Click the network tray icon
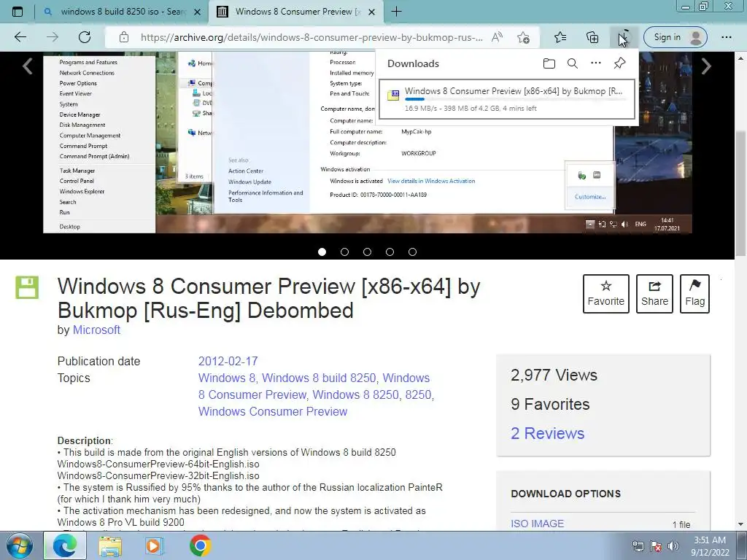 click(x=638, y=546)
